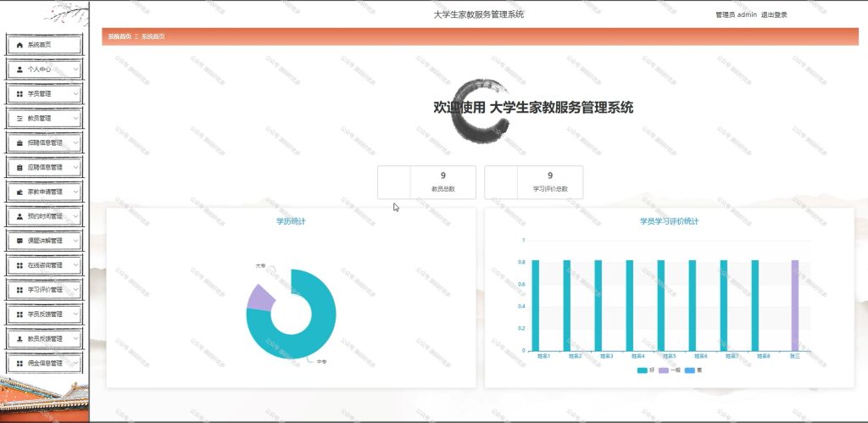Click the purple 大专 slice of donut chart
The height and width of the screenshot is (423, 868).
pyautogui.click(x=260, y=298)
